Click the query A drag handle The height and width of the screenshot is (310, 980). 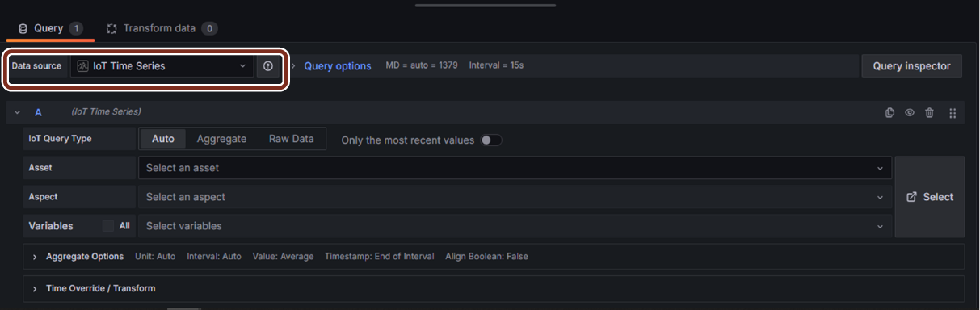pyautogui.click(x=953, y=112)
